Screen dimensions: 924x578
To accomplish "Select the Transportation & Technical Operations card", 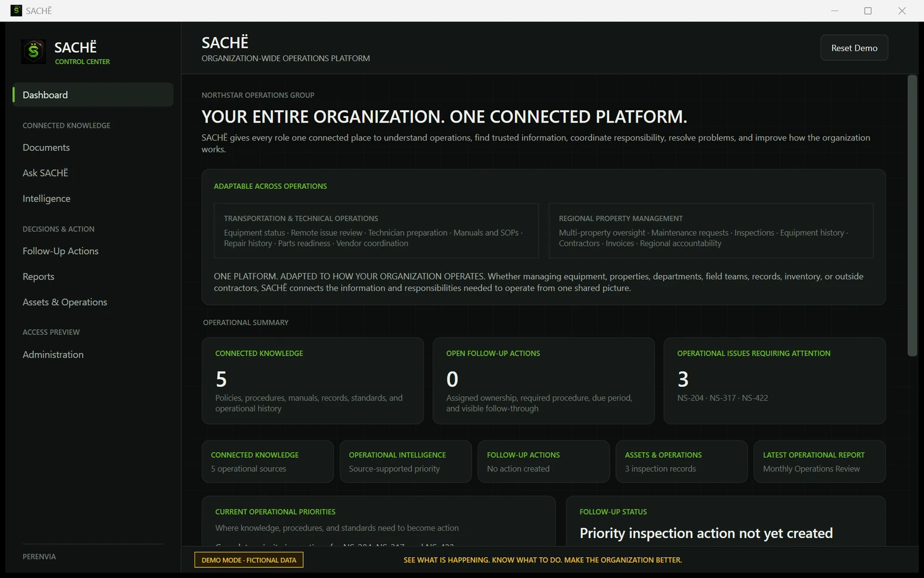I will pos(376,231).
